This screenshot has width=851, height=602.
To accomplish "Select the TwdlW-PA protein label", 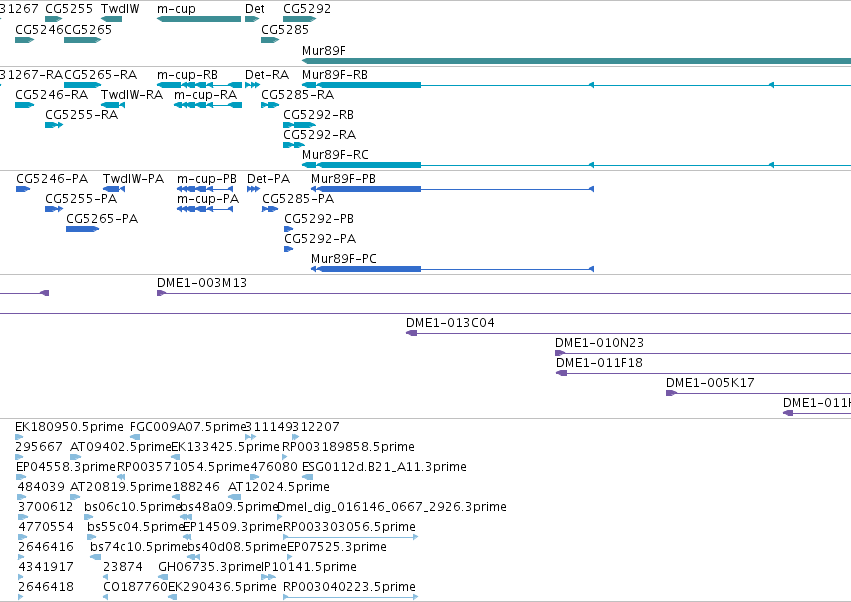I will 134,179.
